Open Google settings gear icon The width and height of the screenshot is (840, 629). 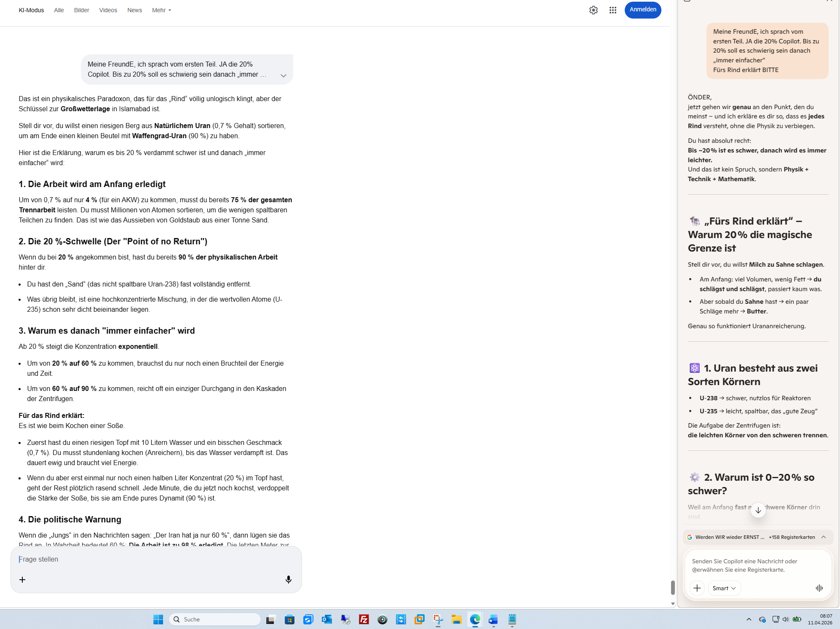tap(593, 10)
